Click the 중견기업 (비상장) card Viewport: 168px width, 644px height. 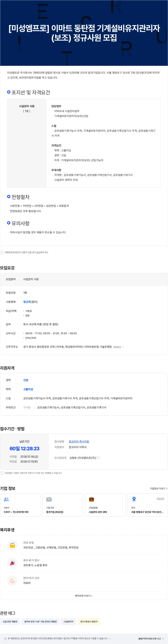[63, 505]
